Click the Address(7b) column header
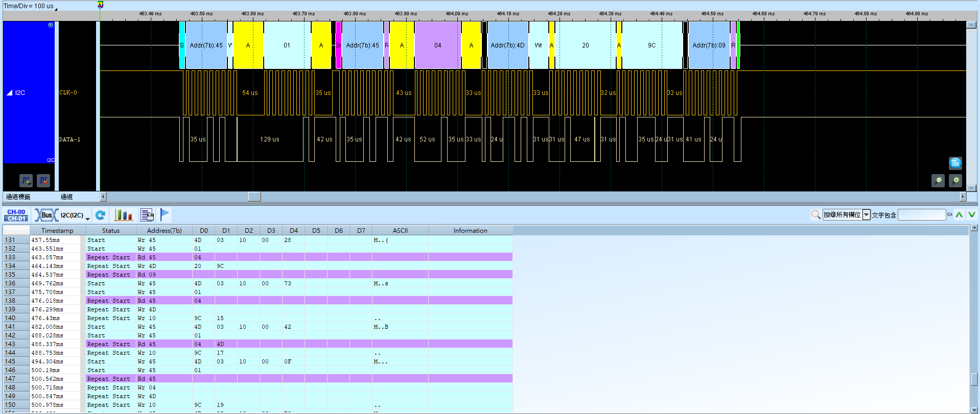 pos(165,231)
